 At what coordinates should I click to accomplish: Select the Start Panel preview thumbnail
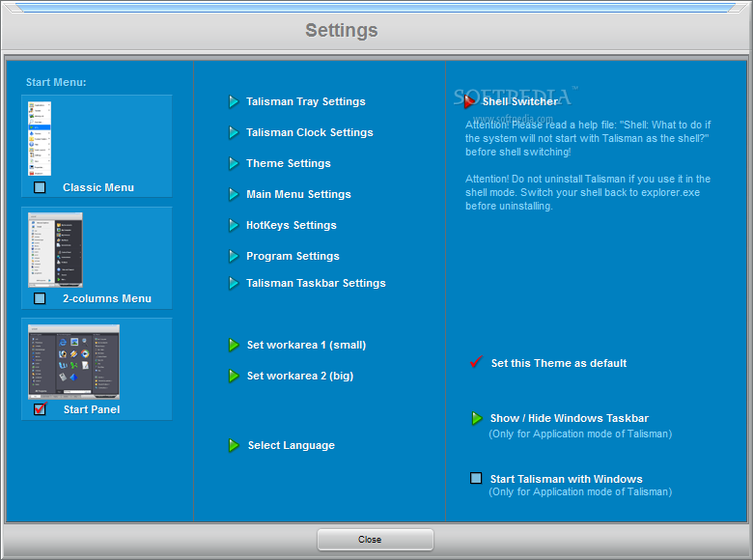[x=74, y=362]
